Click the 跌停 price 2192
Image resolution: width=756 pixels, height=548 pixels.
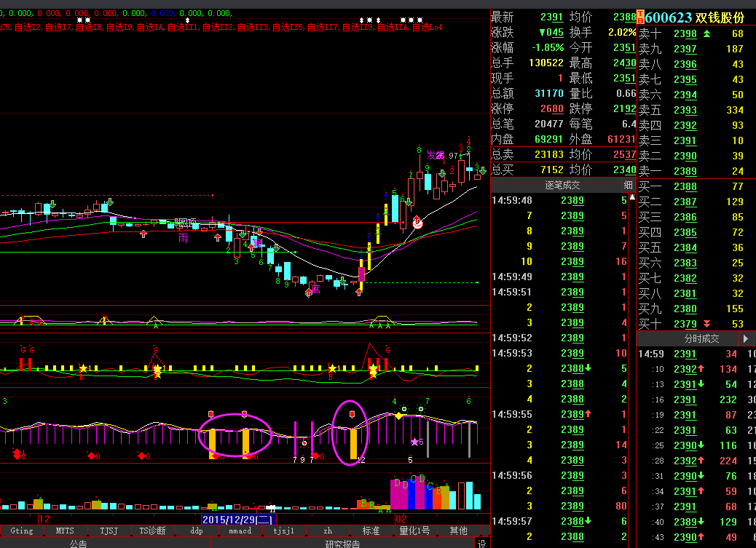click(x=624, y=108)
